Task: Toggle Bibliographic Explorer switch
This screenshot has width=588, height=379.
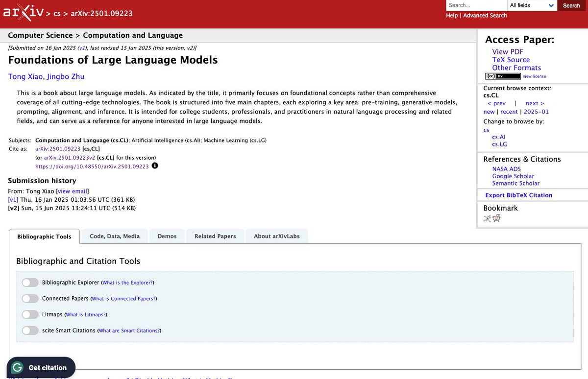Action: (x=30, y=283)
